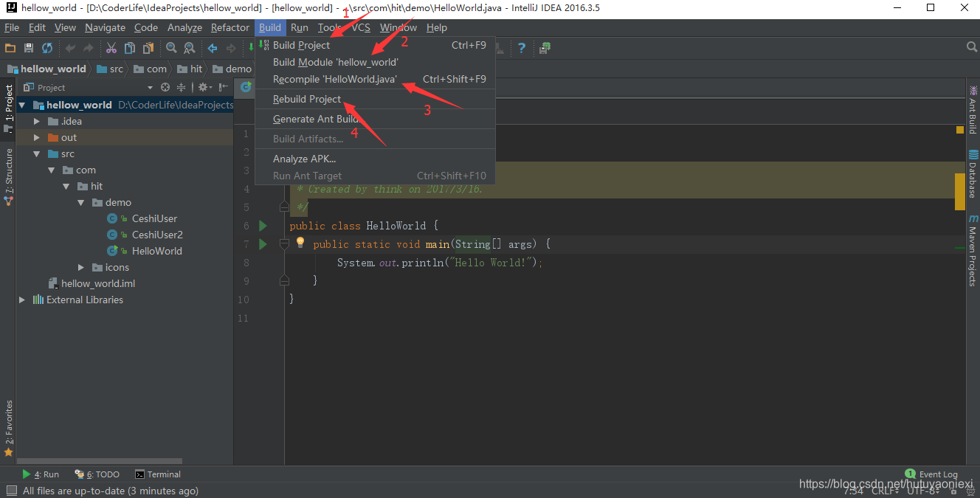Toggle the Ant Build tool window
The height and width of the screenshot is (498, 980).
click(973, 108)
